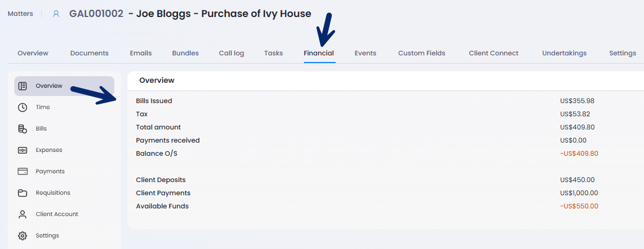Open the Documents tab
Image resolution: width=644 pixels, height=249 pixels.
click(x=90, y=53)
